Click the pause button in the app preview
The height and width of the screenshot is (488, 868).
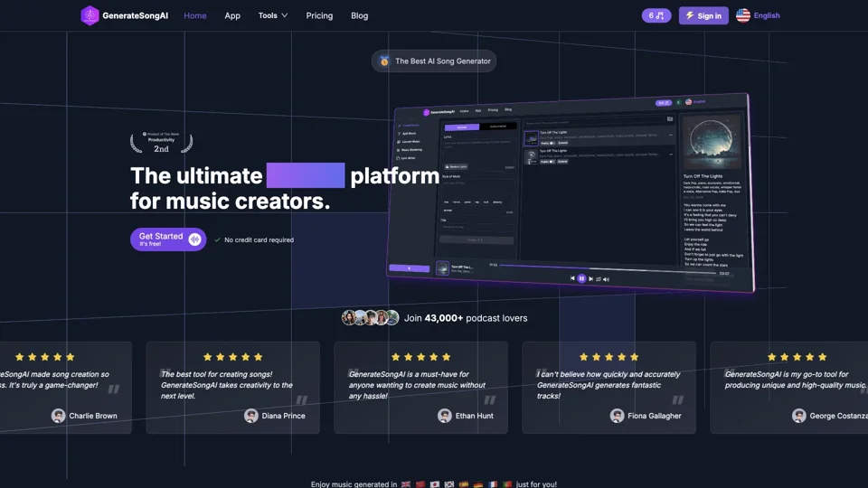(x=581, y=278)
